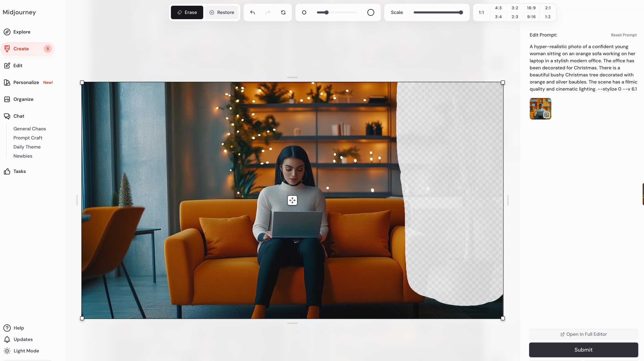Click the Light Mode sun icon
644x361 pixels.
(x=7, y=351)
